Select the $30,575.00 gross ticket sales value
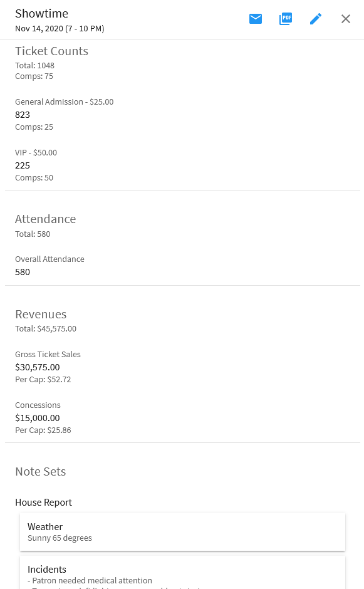The height and width of the screenshot is (589, 364). [x=38, y=367]
